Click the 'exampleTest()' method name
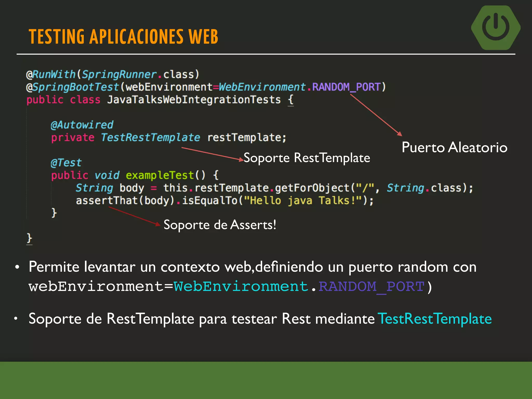The height and width of the screenshot is (399, 532). 165,175
